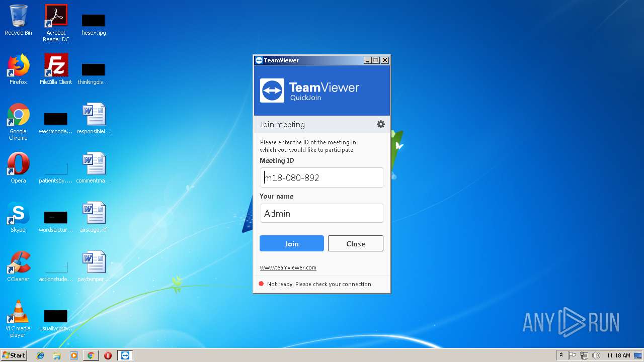Screen dimensions: 644x362
Task: Select the responsiblei... Word document
Action: (x=94, y=119)
